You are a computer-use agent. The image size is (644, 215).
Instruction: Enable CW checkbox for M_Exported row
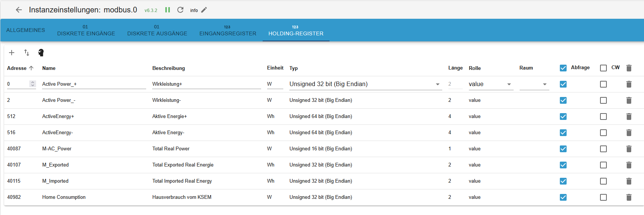(x=603, y=165)
